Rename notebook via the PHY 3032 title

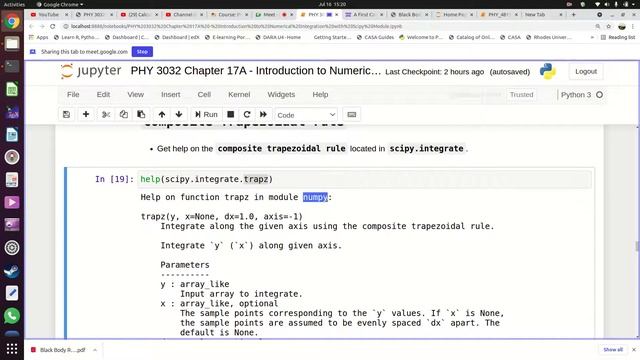pos(256,71)
